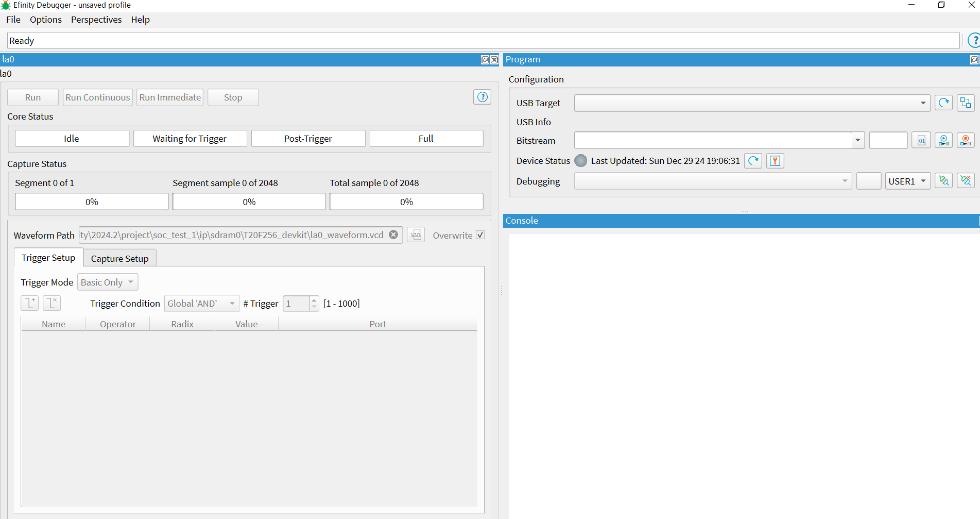Toggle the Overwrite checkbox
Image resolution: width=980 pixels, height=519 pixels.
tap(480, 235)
